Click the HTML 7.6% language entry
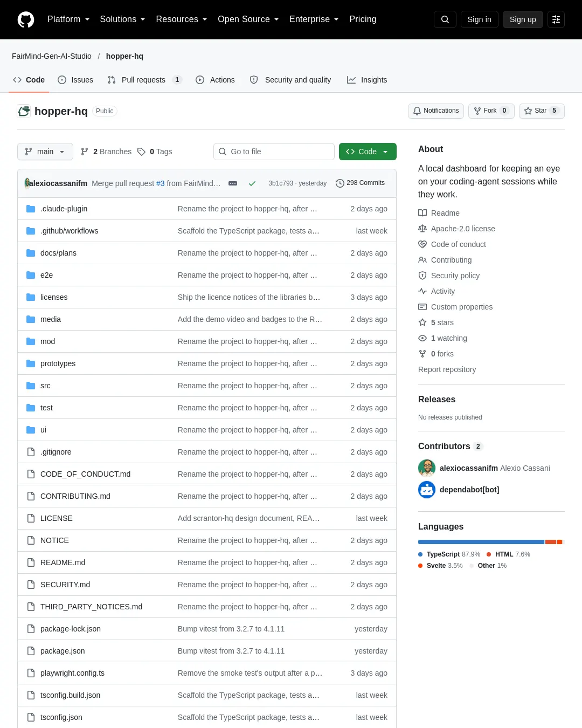Viewport: 582px width, 728px height. [x=508, y=554]
